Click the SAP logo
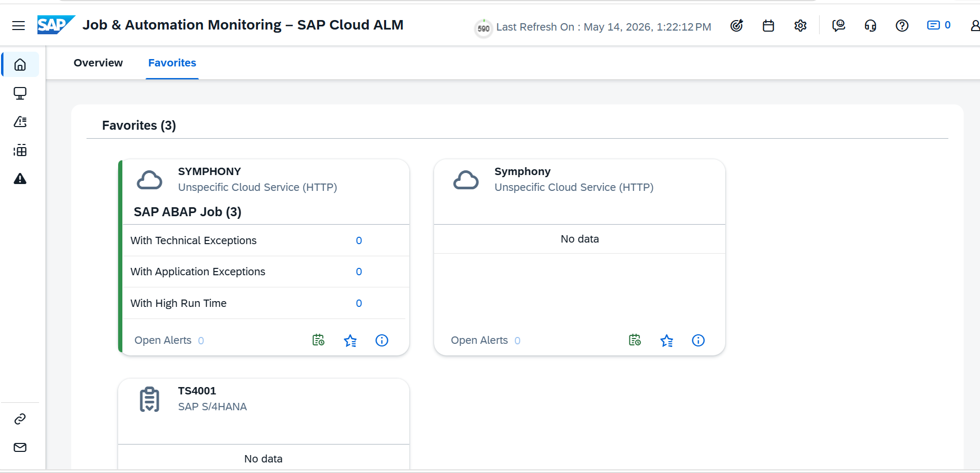The height and width of the screenshot is (473, 980). tap(56, 25)
